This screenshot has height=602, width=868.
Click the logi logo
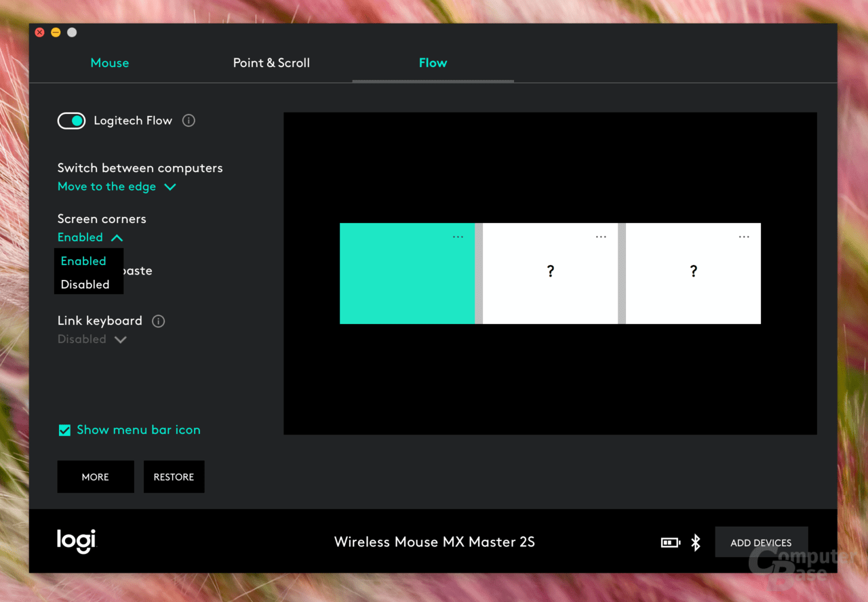pos(77,541)
